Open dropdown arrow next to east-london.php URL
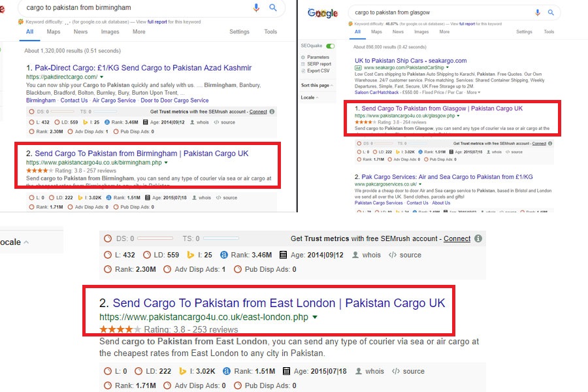The height and width of the screenshot is (392, 588). pos(315,318)
